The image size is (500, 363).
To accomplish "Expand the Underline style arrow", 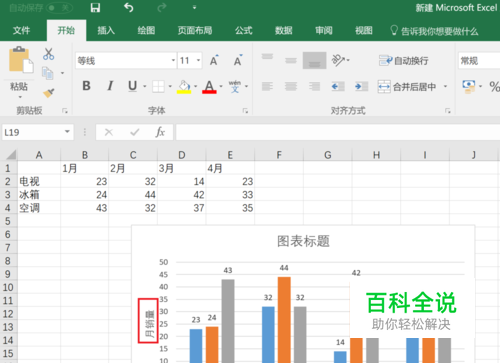I will coord(145,86).
